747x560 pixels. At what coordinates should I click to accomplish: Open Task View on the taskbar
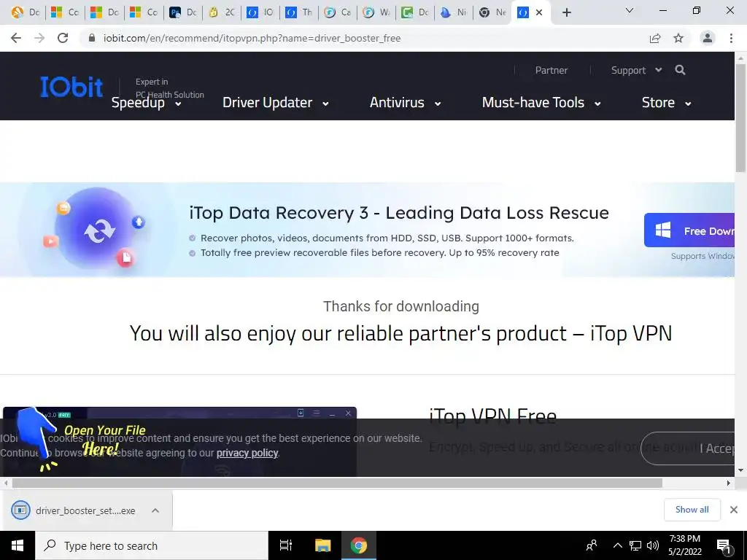(x=286, y=545)
